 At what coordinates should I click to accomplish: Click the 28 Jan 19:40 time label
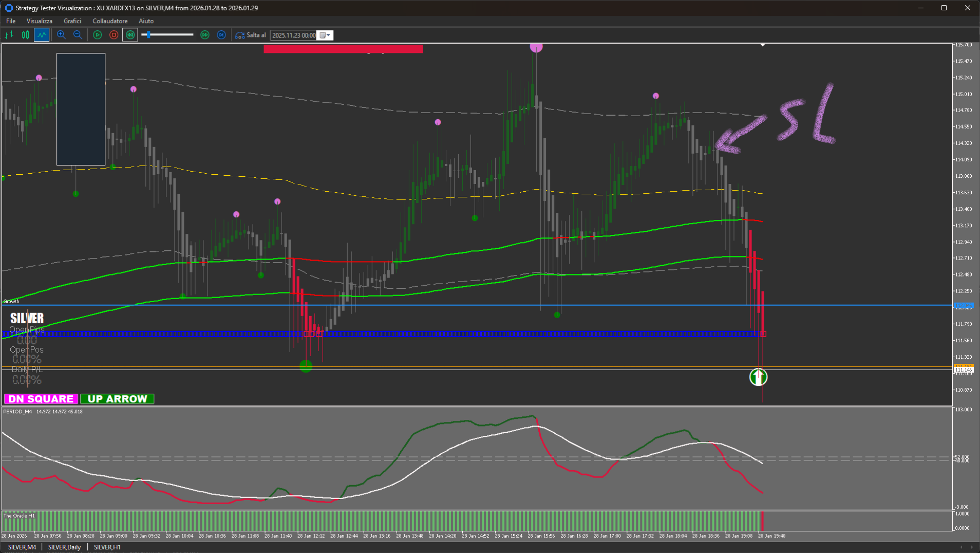(x=771, y=536)
